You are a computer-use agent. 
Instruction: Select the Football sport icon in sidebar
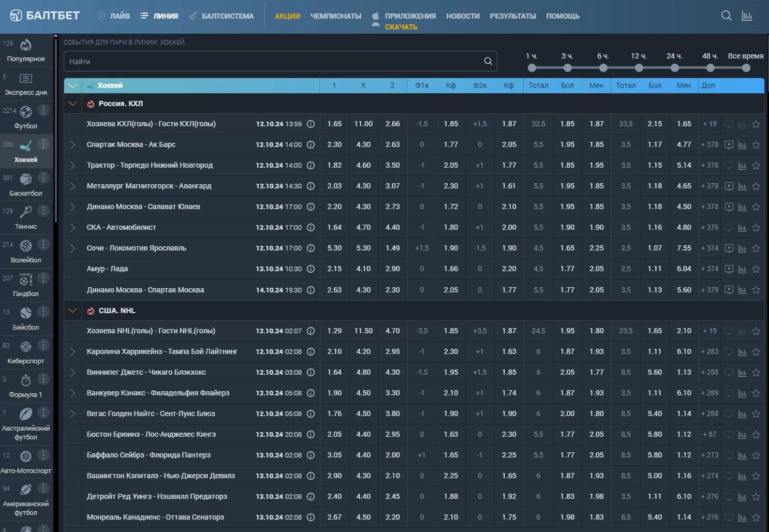(x=25, y=112)
